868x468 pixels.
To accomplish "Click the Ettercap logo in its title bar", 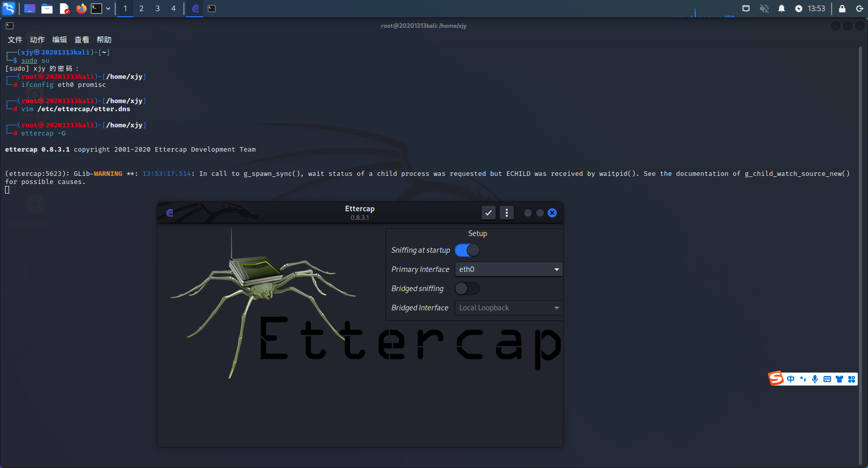I will click(x=170, y=213).
